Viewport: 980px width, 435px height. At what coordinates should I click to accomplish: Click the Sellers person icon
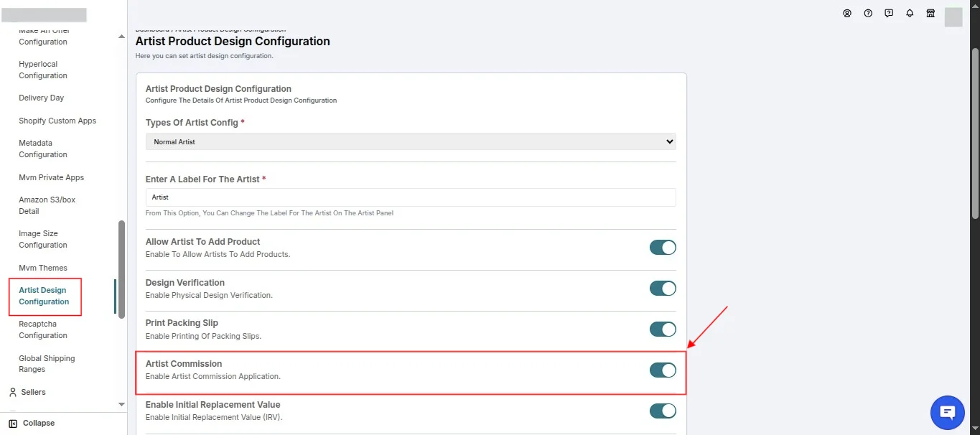(x=13, y=392)
